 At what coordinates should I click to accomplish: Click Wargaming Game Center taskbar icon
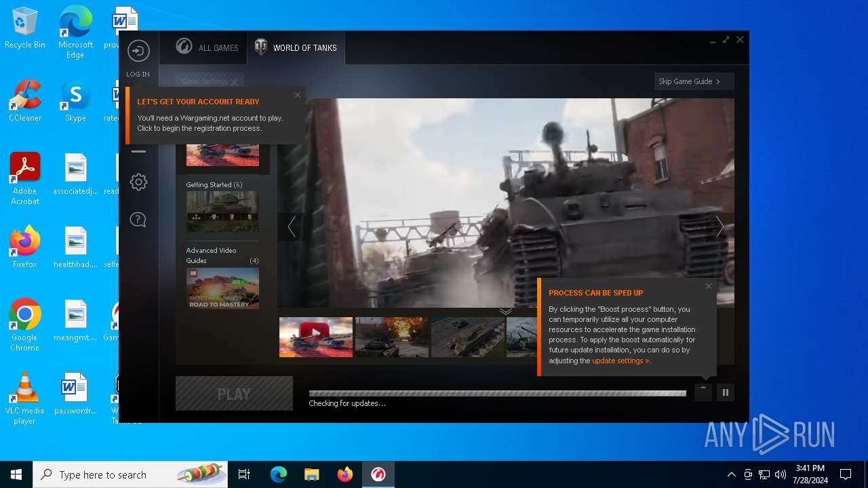(x=378, y=474)
